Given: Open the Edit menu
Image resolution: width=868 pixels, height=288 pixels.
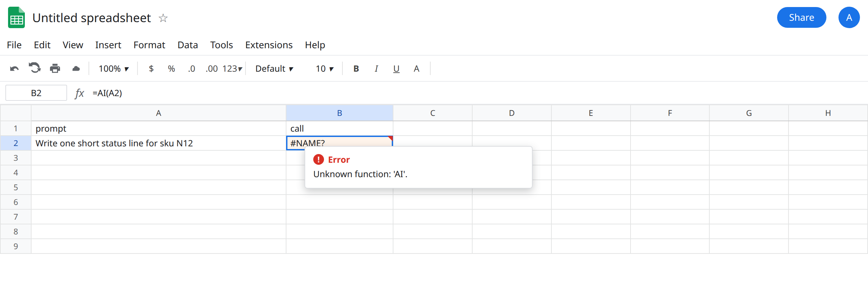Looking at the screenshot, I should pos(42,45).
